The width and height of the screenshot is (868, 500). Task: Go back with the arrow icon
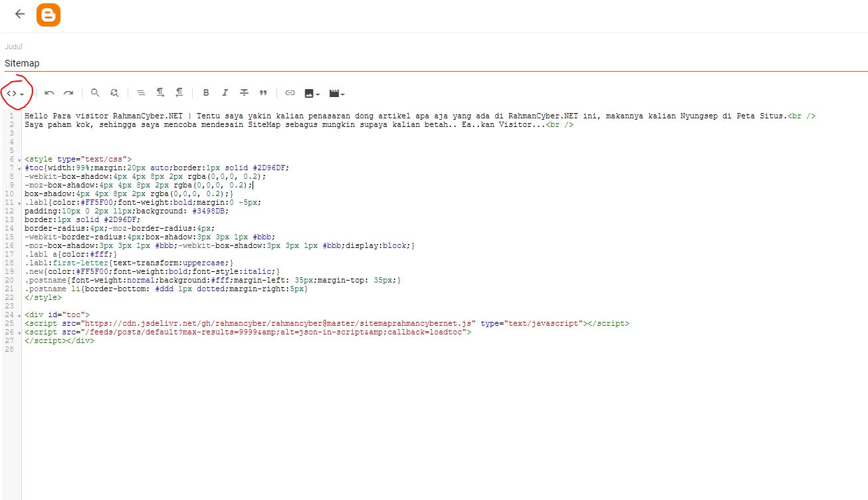click(x=19, y=14)
